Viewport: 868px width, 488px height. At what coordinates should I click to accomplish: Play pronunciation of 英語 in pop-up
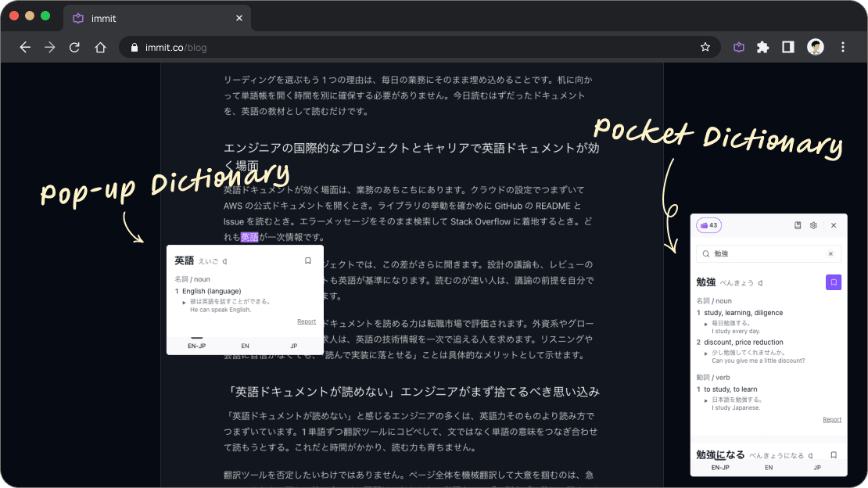224,261
